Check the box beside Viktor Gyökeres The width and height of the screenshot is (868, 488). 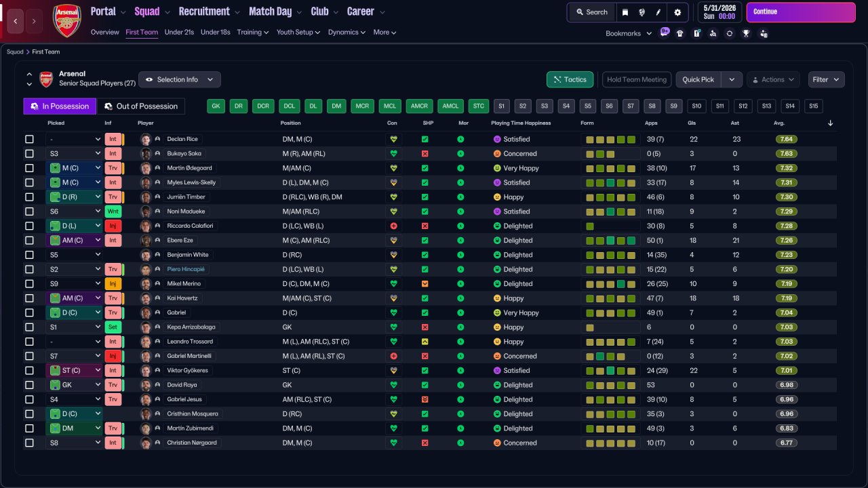[x=29, y=371]
